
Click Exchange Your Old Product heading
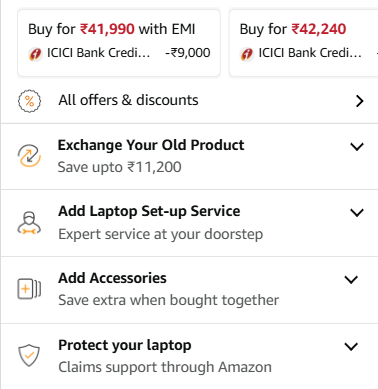[x=151, y=145]
